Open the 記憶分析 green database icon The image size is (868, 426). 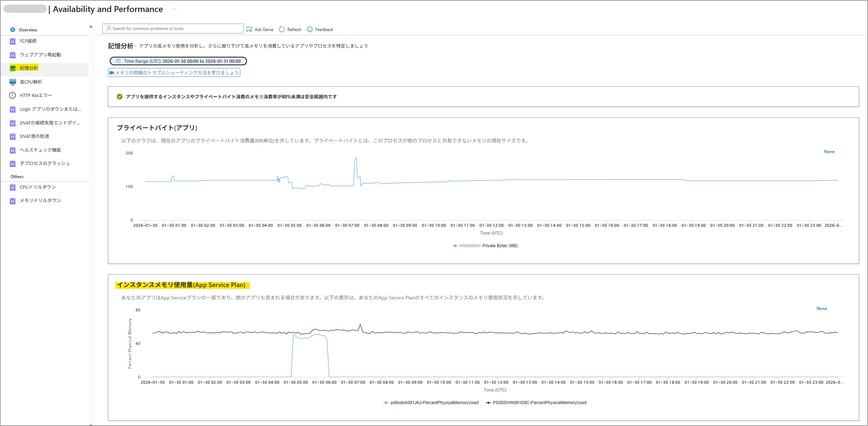coord(13,68)
